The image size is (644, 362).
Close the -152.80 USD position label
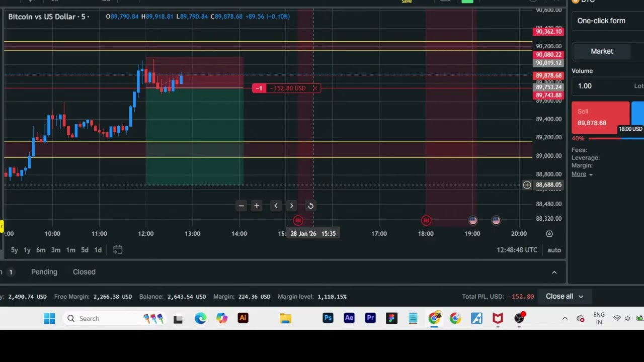(315, 88)
